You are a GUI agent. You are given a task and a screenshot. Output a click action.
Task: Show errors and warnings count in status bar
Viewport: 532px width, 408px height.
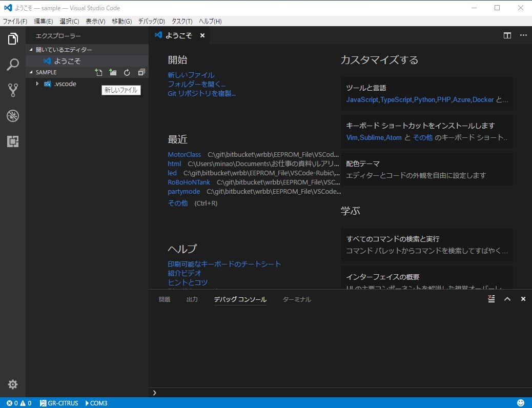point(19,403)
